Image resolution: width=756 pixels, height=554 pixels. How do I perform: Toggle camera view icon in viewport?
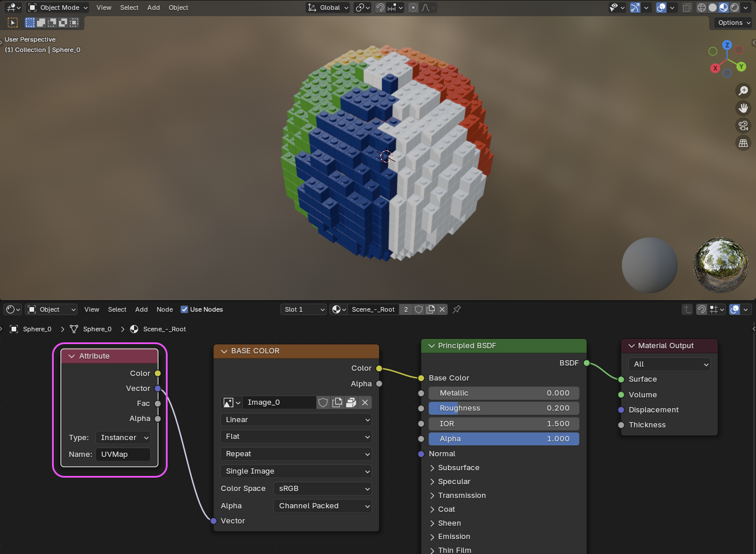click(743, 125)
